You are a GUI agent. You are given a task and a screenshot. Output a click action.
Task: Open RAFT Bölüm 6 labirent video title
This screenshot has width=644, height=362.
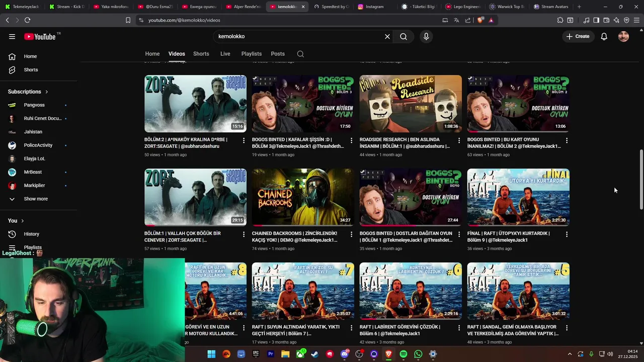400,330
